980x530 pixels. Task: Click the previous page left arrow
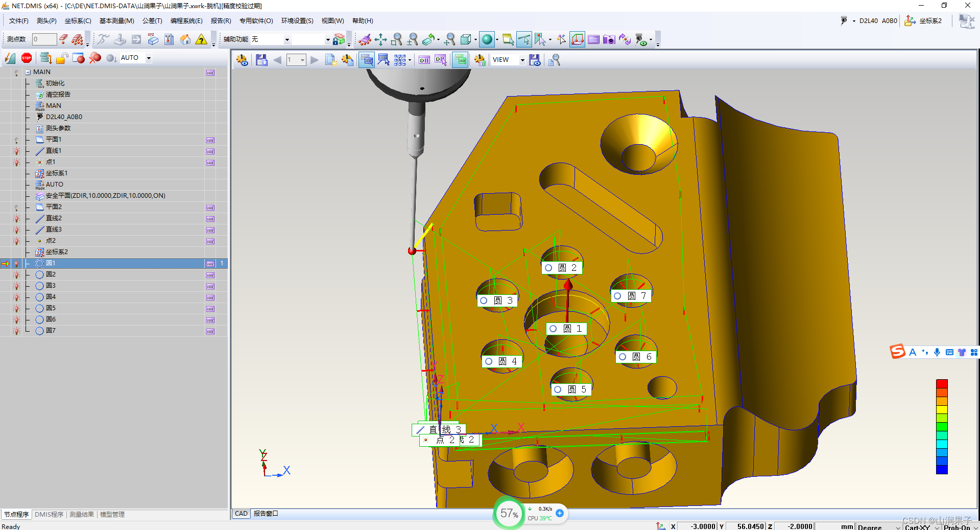click(277, 60)
